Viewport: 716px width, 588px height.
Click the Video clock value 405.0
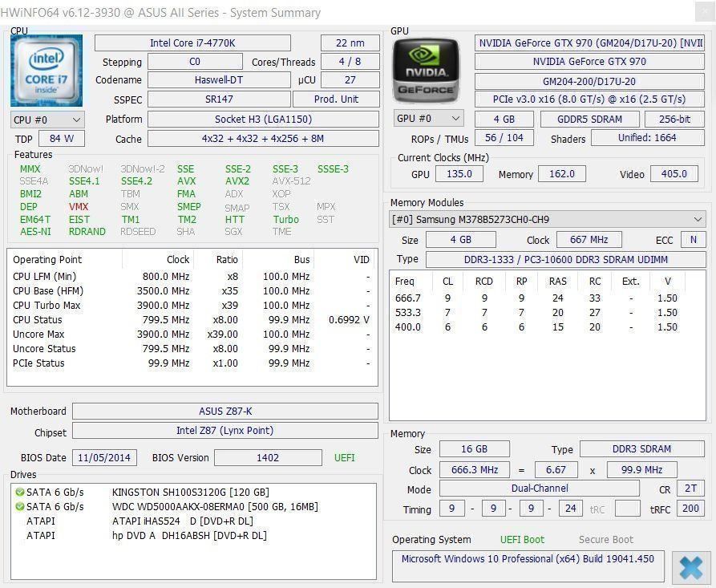[x=674, y=173]
